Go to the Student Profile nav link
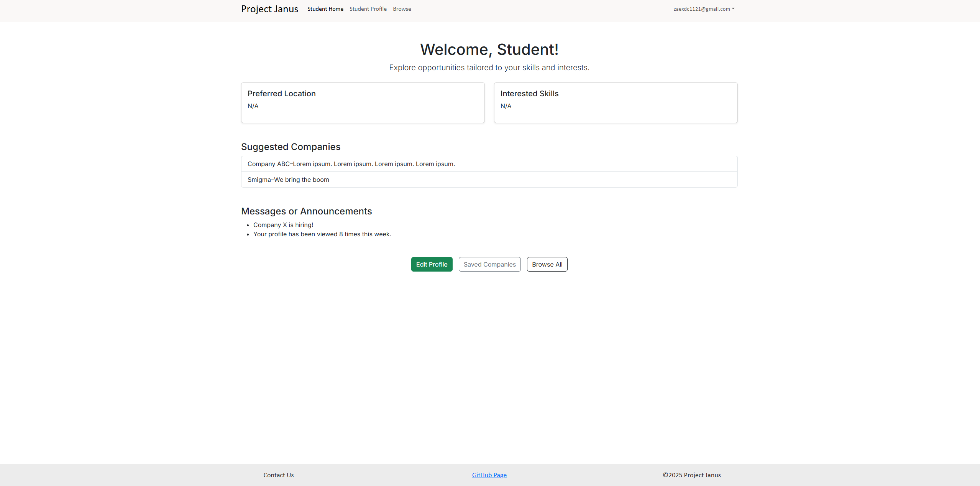980x486 pixels. point(368,9)
